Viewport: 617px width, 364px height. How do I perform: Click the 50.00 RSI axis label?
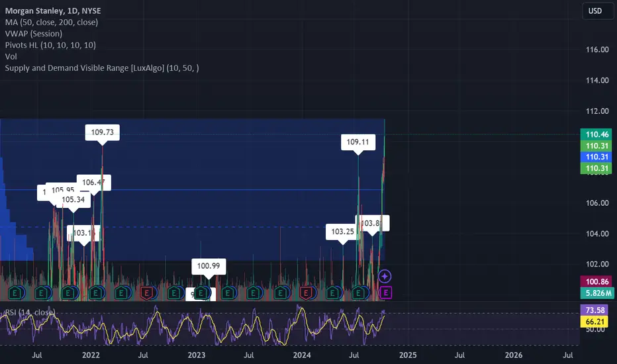pos(595,330)
